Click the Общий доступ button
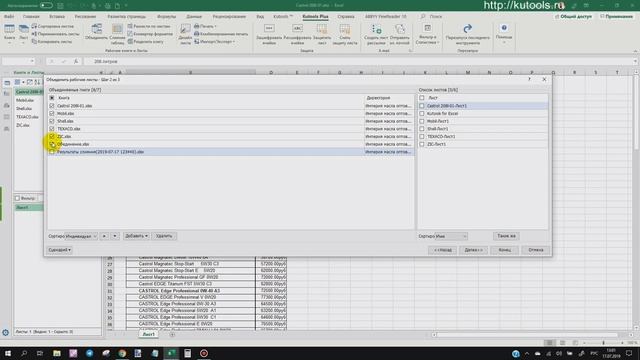Screen dimensions: 640x360 point(573,16)
